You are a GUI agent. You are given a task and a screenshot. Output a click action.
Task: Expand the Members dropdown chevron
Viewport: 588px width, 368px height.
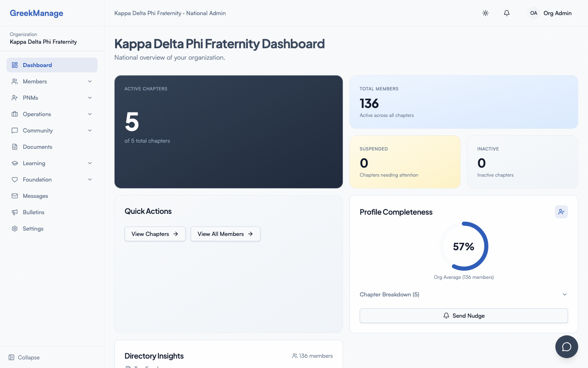point(89,81)
